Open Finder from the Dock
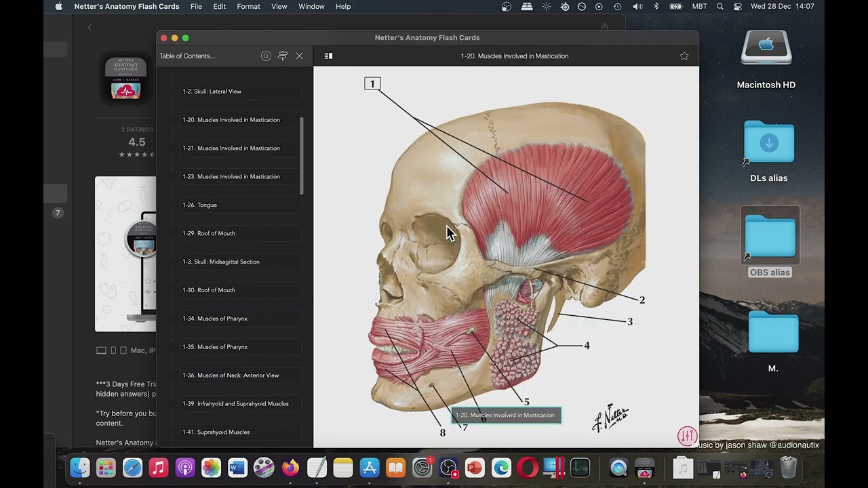This screenshot has height=488, width=868. tap(80, 468)
